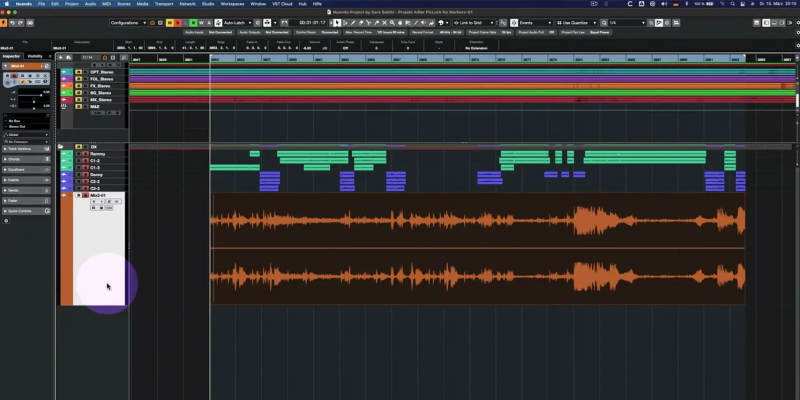Expand the Track Versions inspector section
This screenshot has height=400, width=800.
[27, 148]
